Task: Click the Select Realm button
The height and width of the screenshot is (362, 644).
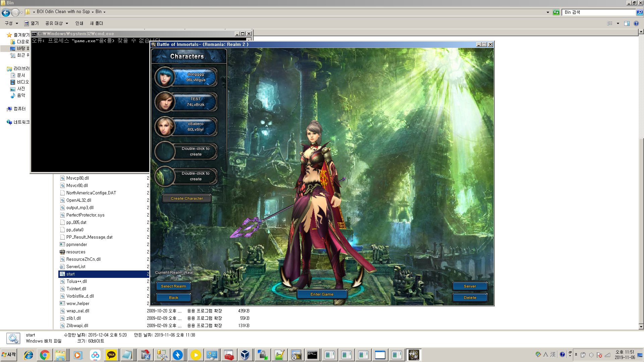Action: [173, 286]
